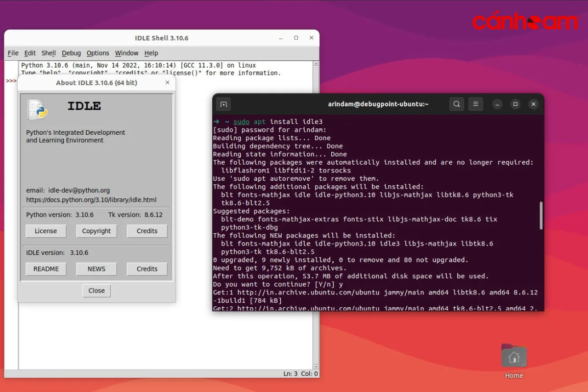This screenshot has height=392, width=588.
Task: Click the terminal vertical scrollbar thumb
Action: pos(541,215)
